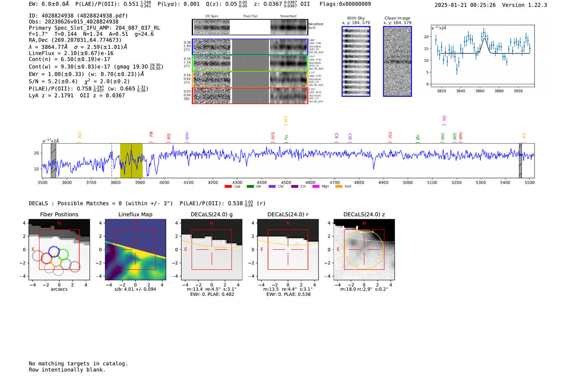
Task: Click the yellow highlighted region in the spectrum
Action: coord(131,160)
